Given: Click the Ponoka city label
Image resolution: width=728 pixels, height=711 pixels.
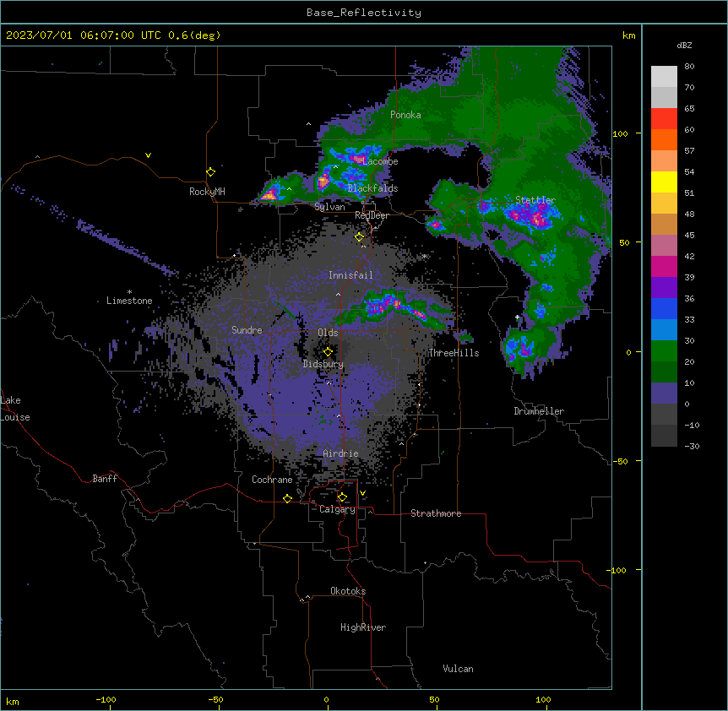Looking at the screenshot, I should pos(405,115).
